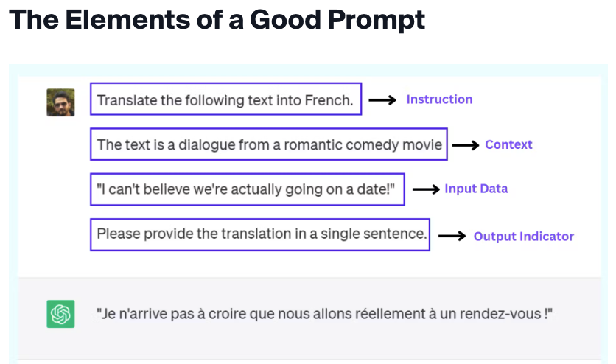Click the French translation response text
This screenshot has height=364, width=616.
(x=324, y=314)
